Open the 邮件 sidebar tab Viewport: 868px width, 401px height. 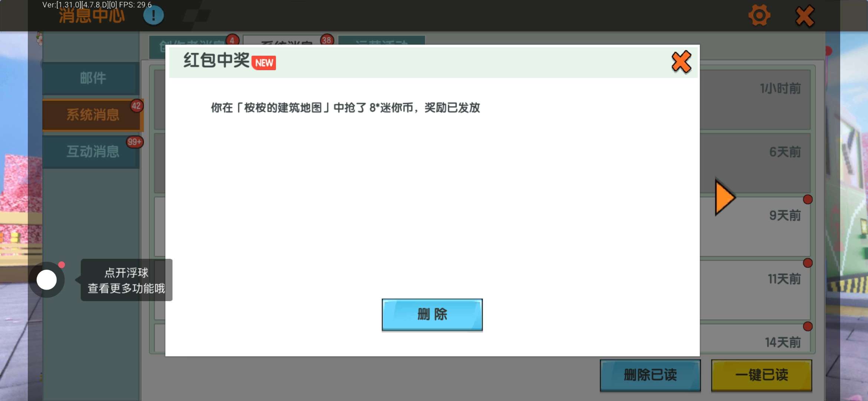(x=92, y=78)
